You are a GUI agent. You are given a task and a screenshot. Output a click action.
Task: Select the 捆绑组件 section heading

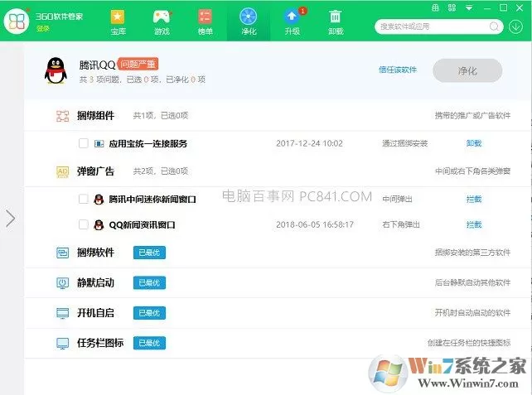click(x=95, y=116)
